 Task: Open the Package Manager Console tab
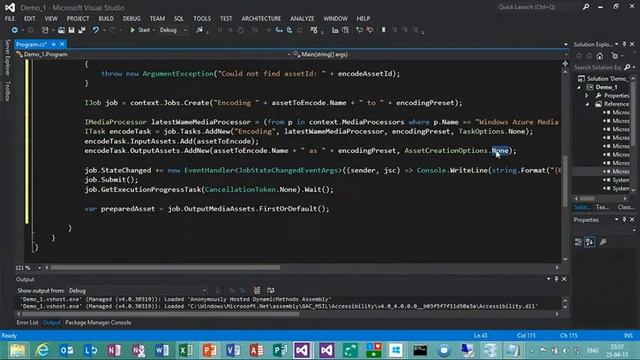(x=98, y=322)
